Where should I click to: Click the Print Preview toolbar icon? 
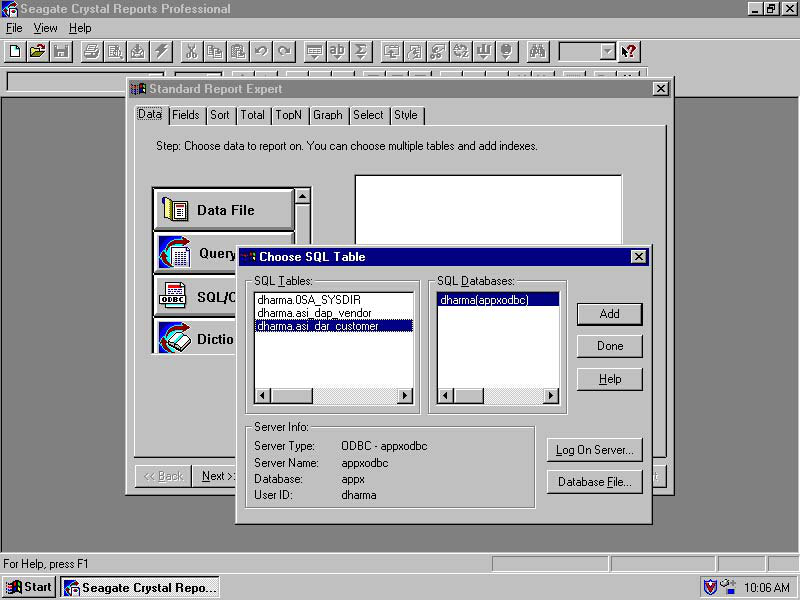click(x=115, y=52)
